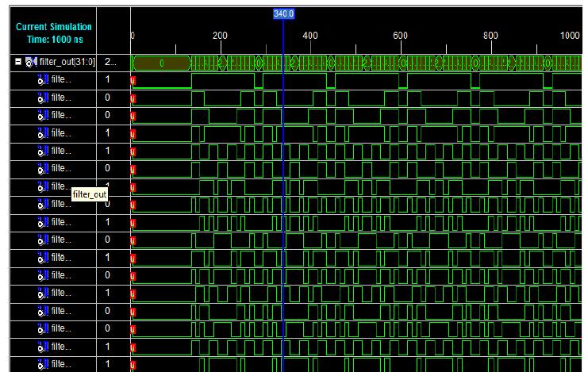Click the bus icon beside filter_out[31:0]
The image size is (588, 372).
pyautogui.click(x=31, y=62)
